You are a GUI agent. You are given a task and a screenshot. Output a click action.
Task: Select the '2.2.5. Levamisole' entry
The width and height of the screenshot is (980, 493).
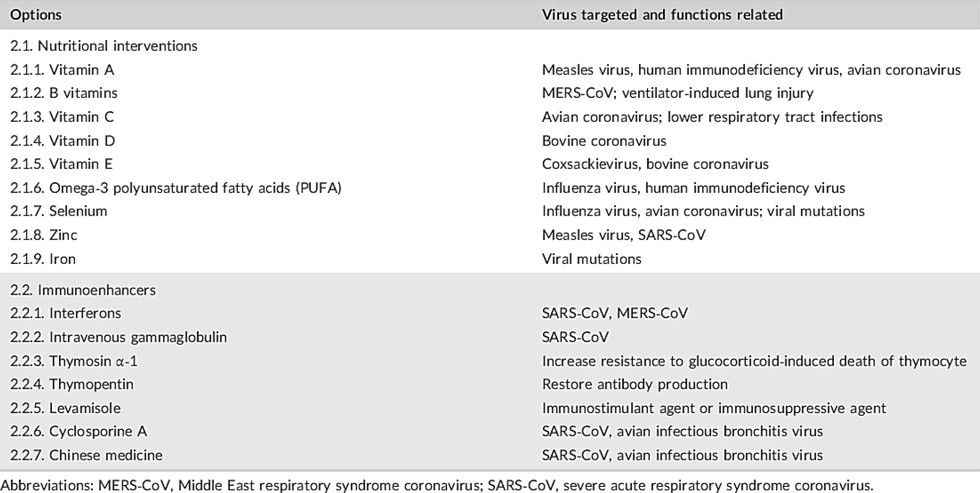(x=65, y=408)
